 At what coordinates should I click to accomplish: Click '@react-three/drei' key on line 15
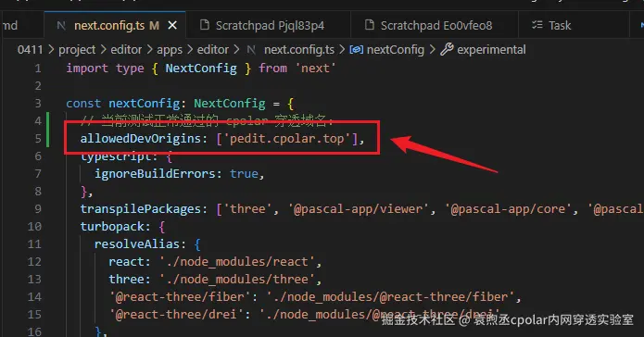176,315
